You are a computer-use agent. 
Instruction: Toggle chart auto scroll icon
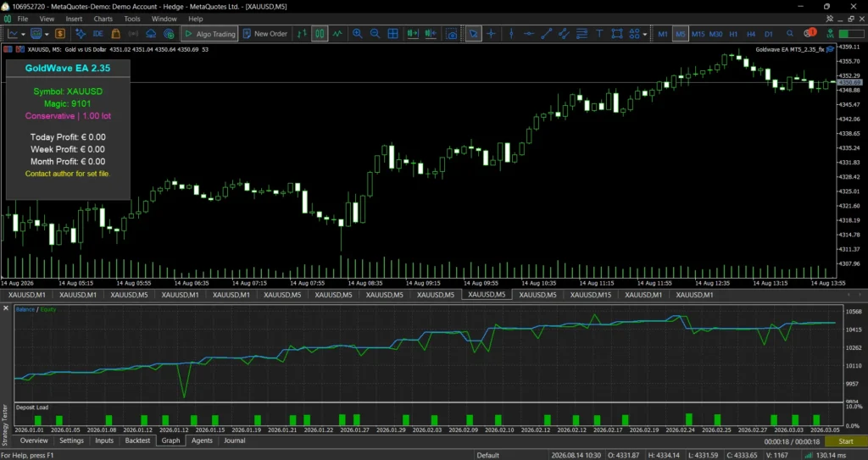[x=413, y=34]
